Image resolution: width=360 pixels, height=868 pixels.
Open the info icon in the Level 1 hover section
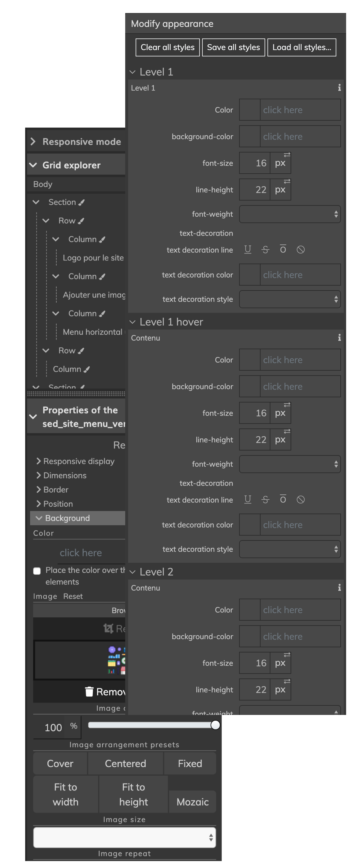pyautogui.click(x=339, y=338)
